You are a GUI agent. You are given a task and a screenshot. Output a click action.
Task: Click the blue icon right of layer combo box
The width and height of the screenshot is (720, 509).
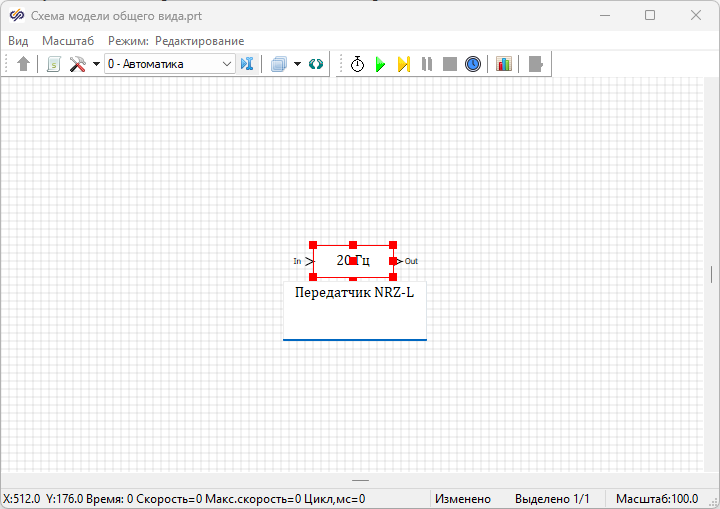click(247, 64)
